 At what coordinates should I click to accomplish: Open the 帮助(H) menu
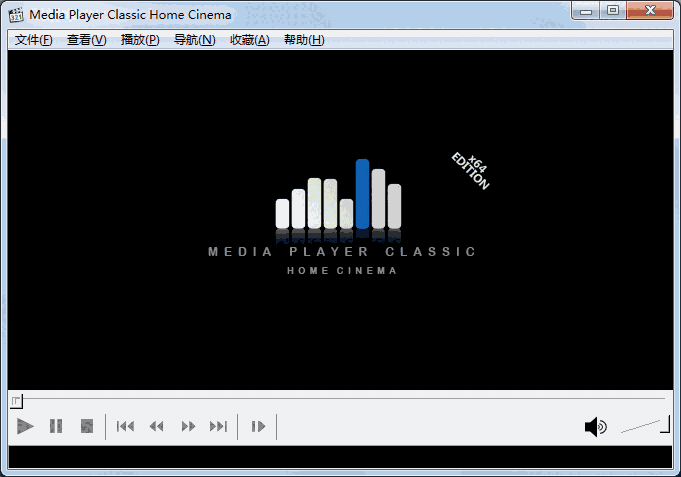[304, 40]
